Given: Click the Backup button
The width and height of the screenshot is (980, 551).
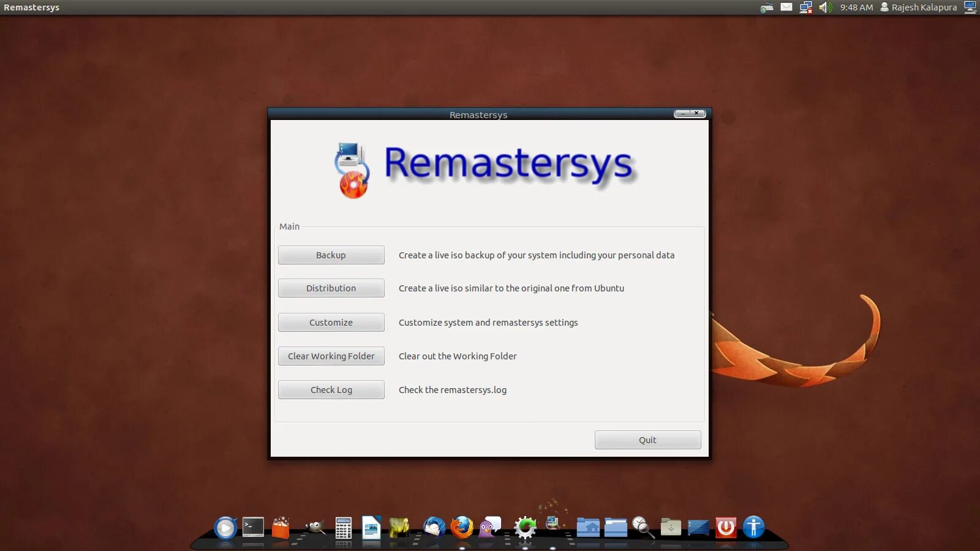Looking at the screenshot, I should (x=331, y=255).
